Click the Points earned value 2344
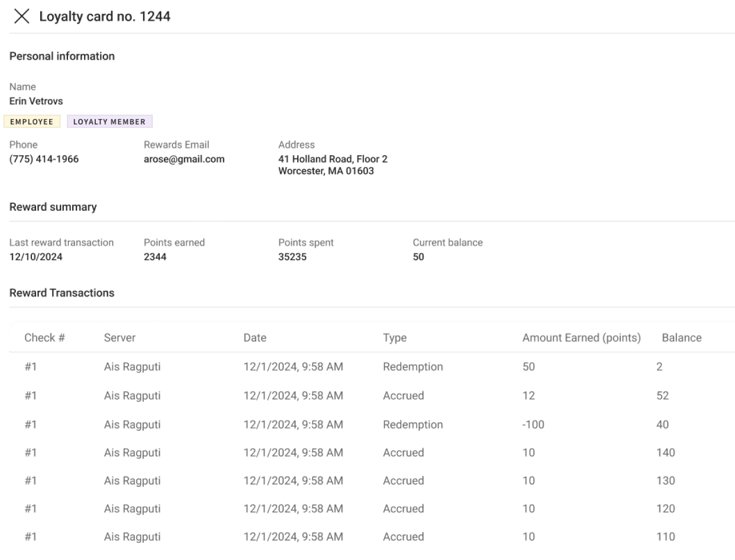The height and width of the screenshot is (560, 735). pyautogui.click(x=155, y=258)
